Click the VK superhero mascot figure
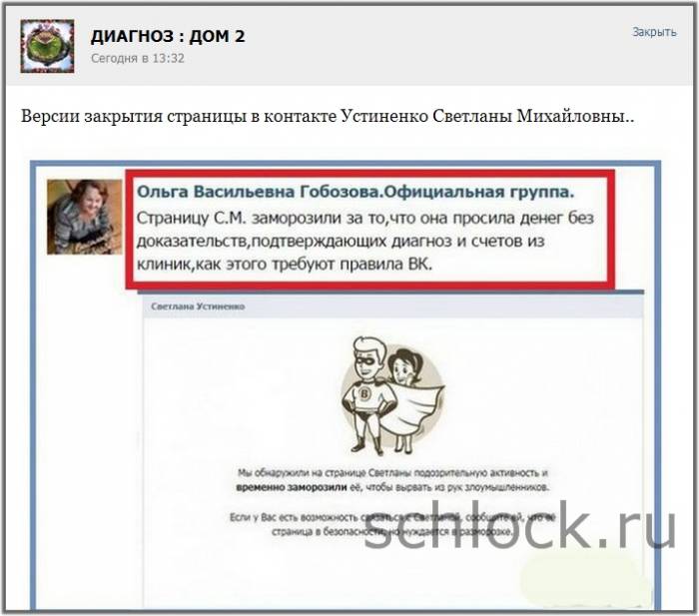Viewport: 699px width, 616px height. click(366, 394)
